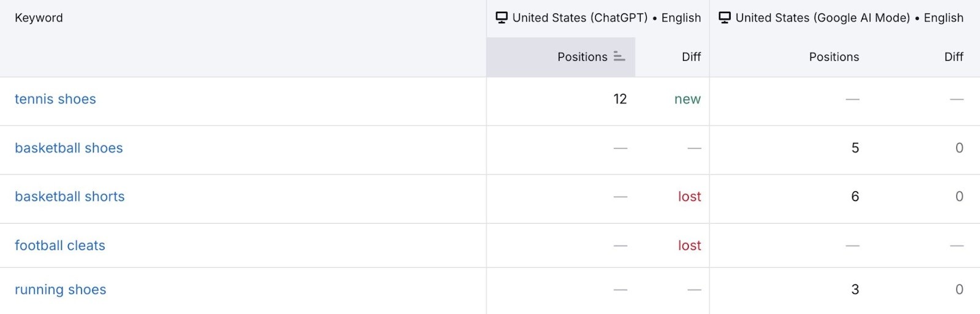Click the desktop icon beside Google AI Mode
Viewport: 980px width, 314px height.
tap(725, 18)
